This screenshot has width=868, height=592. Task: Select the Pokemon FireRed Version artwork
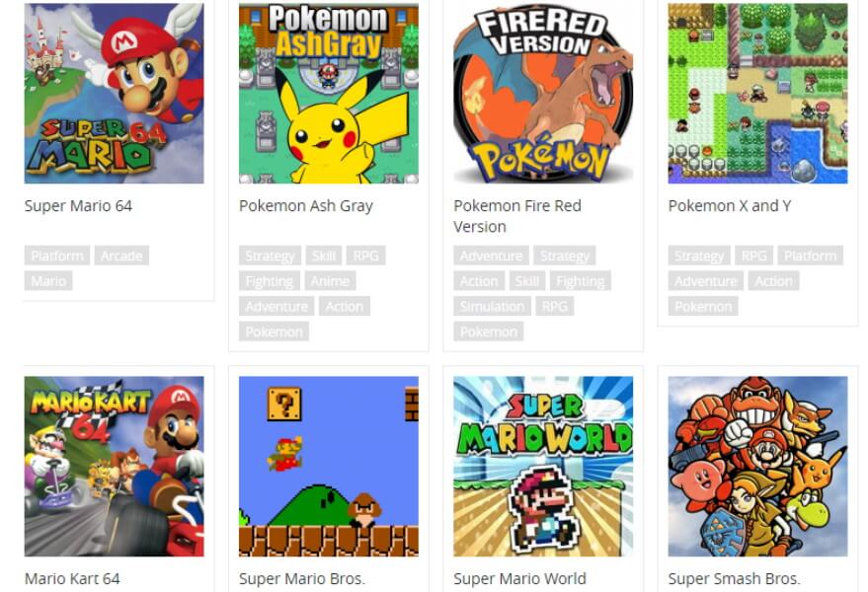coord(543,93)
